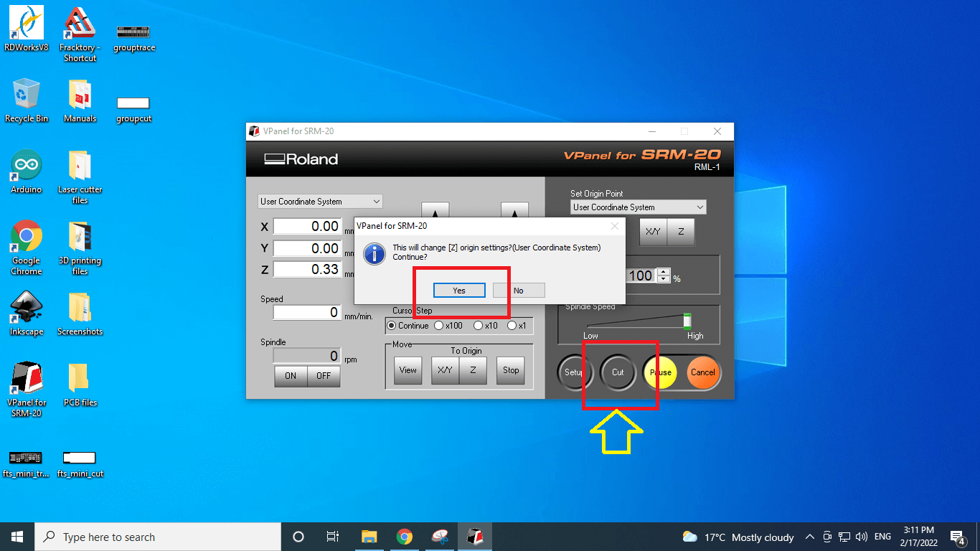The height and width of the screenshot is (551, 980).
Task: Select x1 cursor step option
Action: click(517, 326)
